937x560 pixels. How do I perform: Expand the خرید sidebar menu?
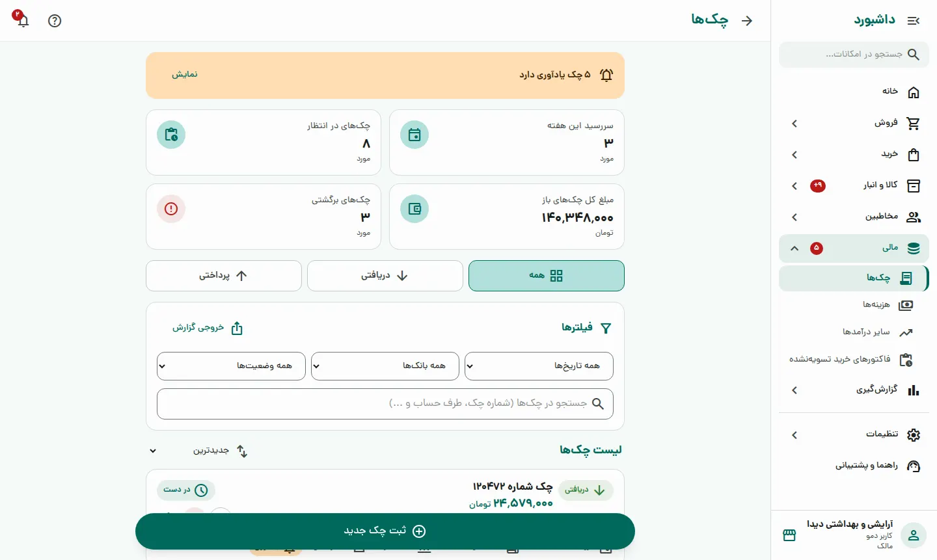pos(854,155)
